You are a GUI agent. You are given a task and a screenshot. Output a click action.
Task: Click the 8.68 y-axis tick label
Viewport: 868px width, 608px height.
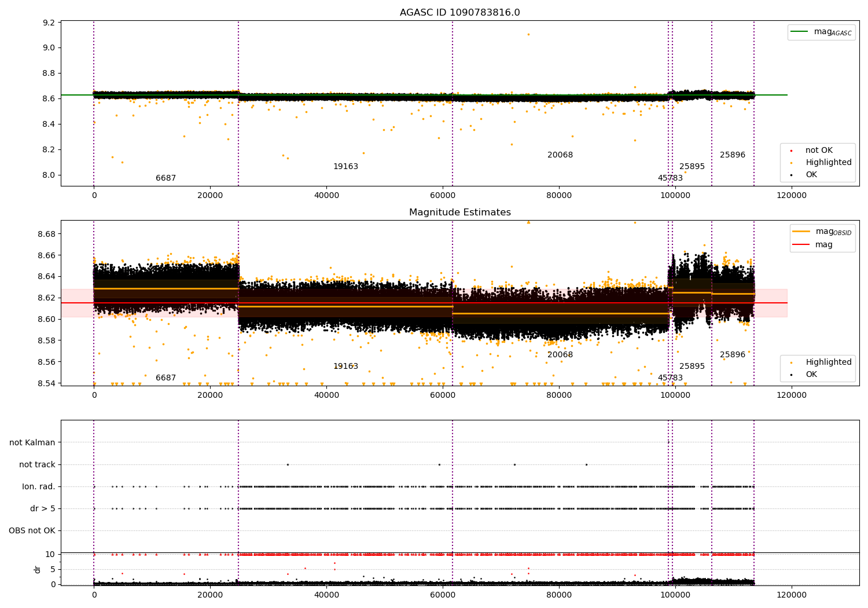coord(47,234)
